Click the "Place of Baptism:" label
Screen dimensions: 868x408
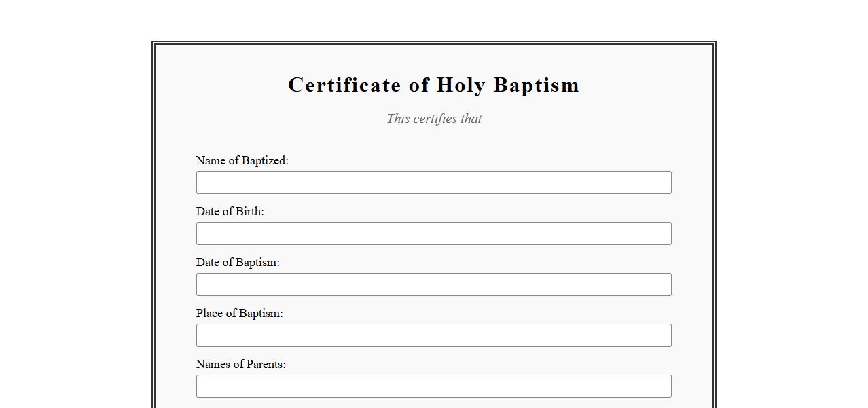(239, 313)
